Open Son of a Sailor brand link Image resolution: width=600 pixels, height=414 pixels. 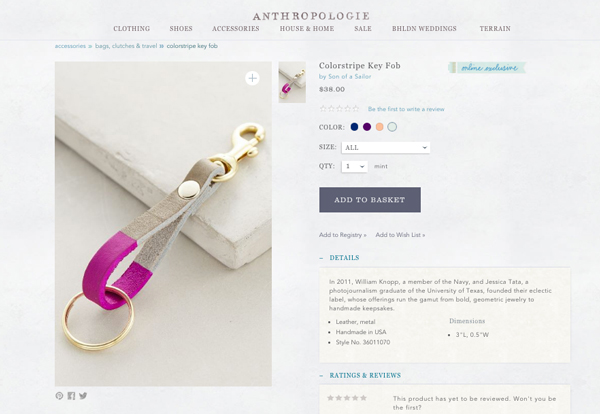[350, 77]
